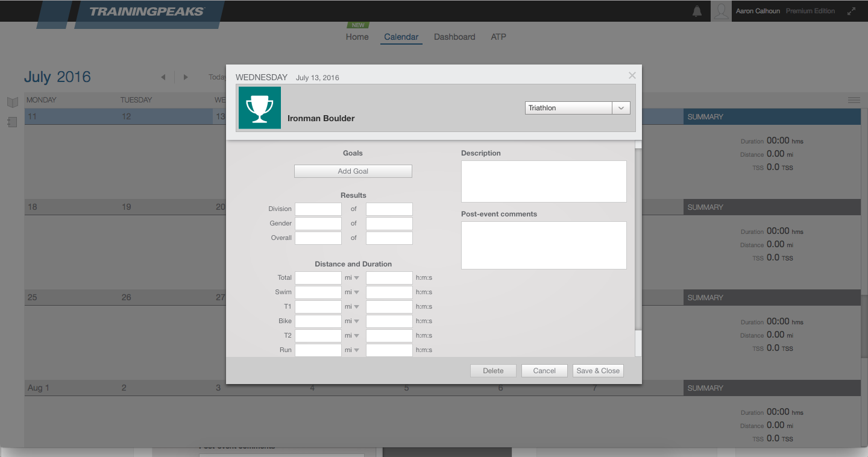Viewport: 868px width, 457px height.
Task: Click the TrainingPeaks logo
Action: [x=147, y=11]
